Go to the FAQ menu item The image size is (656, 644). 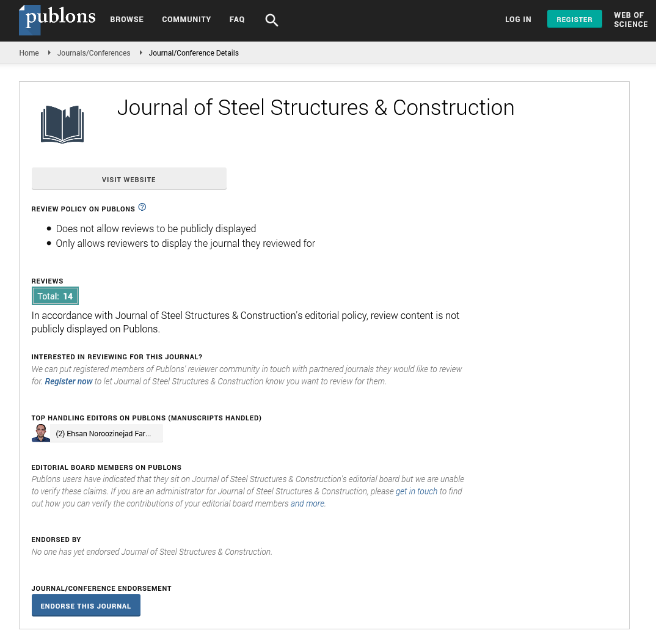237,20
